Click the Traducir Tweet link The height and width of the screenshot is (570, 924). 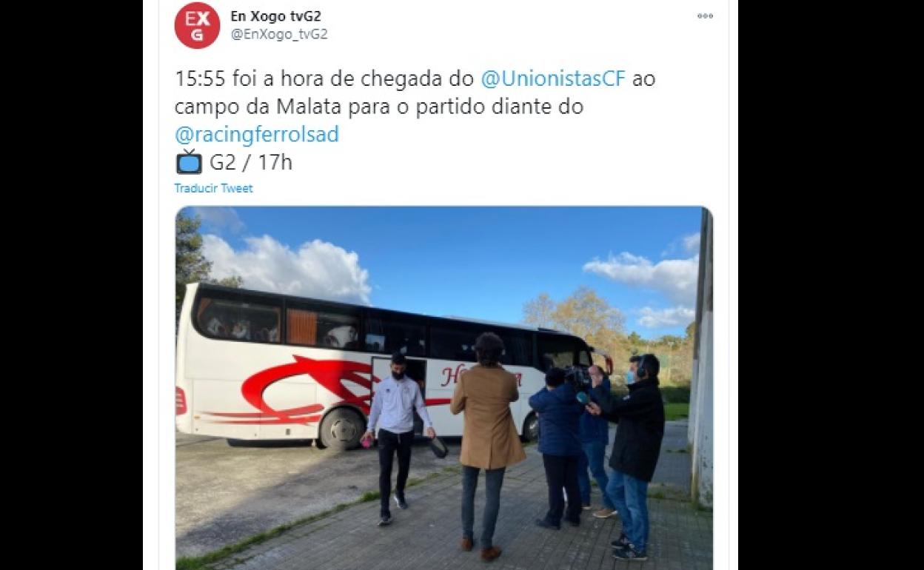coord(213,188)
